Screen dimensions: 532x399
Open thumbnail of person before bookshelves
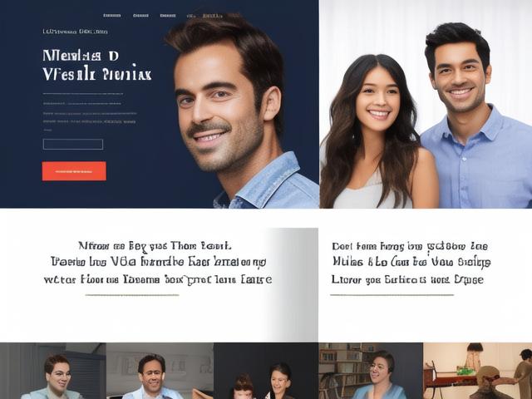pyautogui.click(x=371, y=371)
